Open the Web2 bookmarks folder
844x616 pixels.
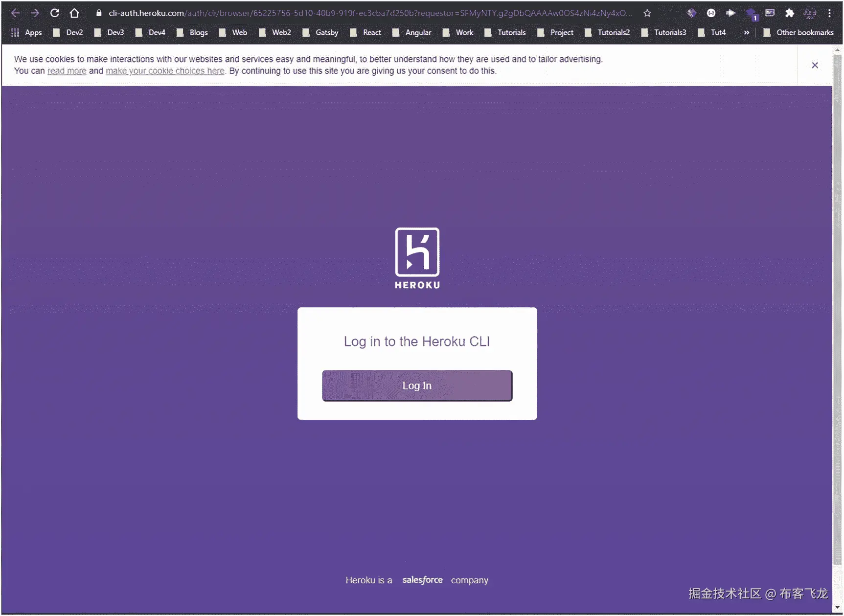click(274, 33)
